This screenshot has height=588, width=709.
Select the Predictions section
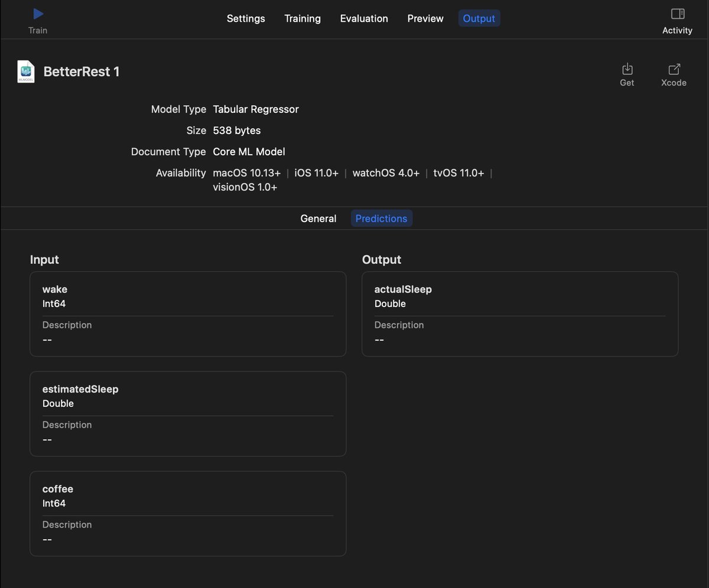[382, 218]
